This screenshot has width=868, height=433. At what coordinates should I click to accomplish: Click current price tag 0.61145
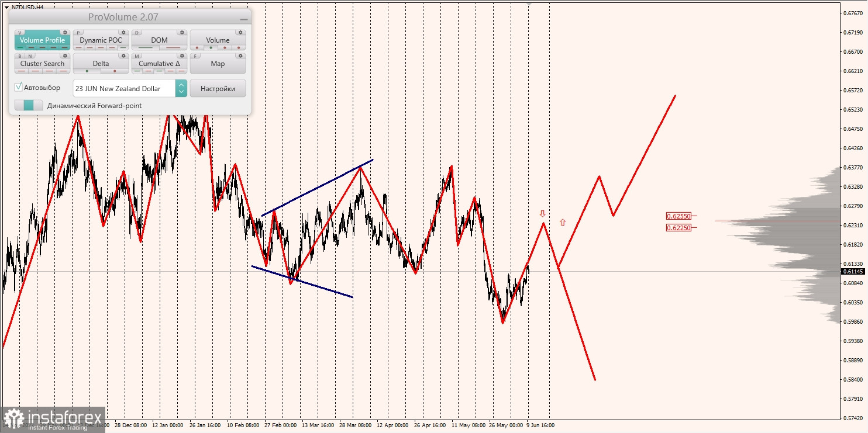click(x=853, y=272)
